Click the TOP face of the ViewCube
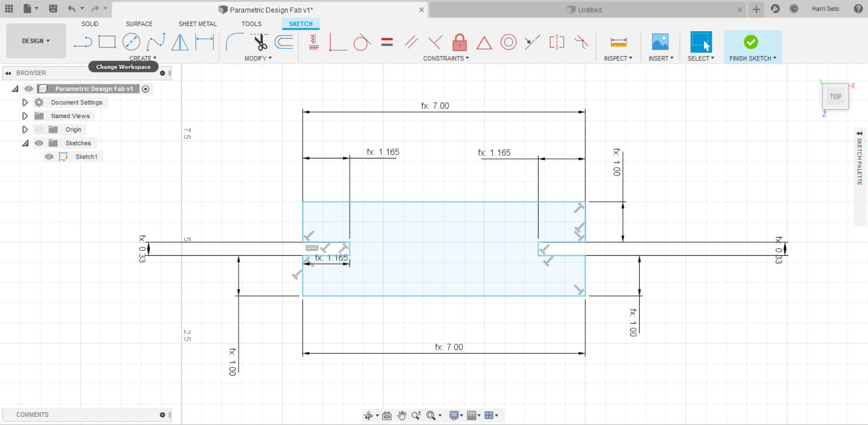 [x=835, y=96]
